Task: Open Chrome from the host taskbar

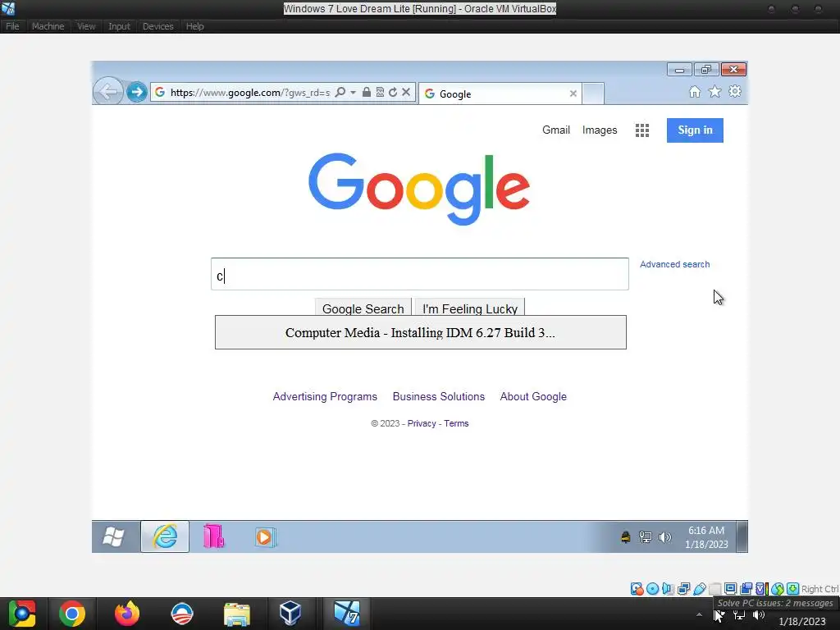Action: click(x=72, y=614)
